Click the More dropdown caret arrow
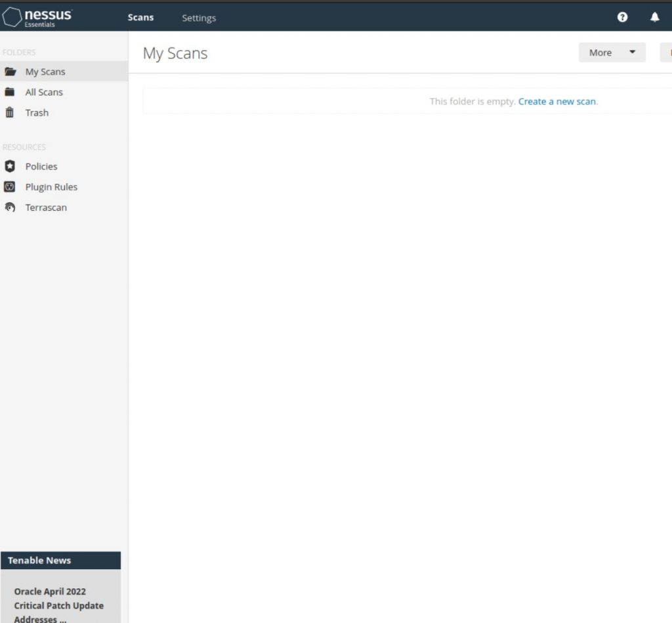The image size is (672, 623). click(x=631, y=52)
